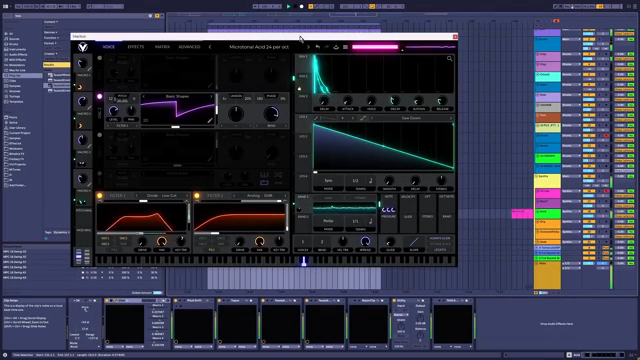Viewport: 640px width, 360px height.
Task: Toggle the LFO smooth curve icon
Action: coord(362,118)
